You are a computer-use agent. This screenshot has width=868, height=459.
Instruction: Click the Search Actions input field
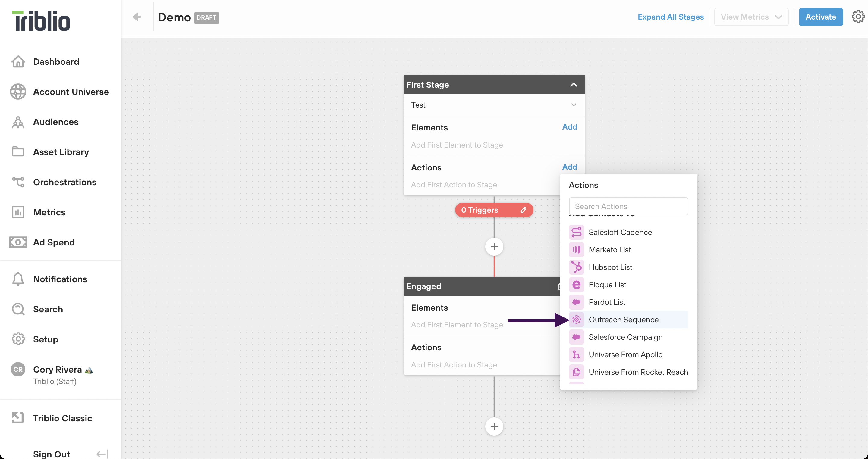click(x=628, y=206)
